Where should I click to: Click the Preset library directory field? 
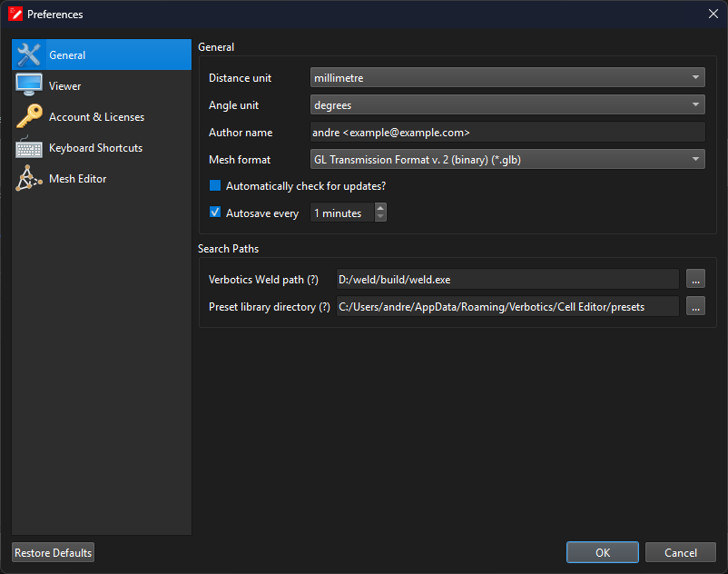tap(507, 306)
